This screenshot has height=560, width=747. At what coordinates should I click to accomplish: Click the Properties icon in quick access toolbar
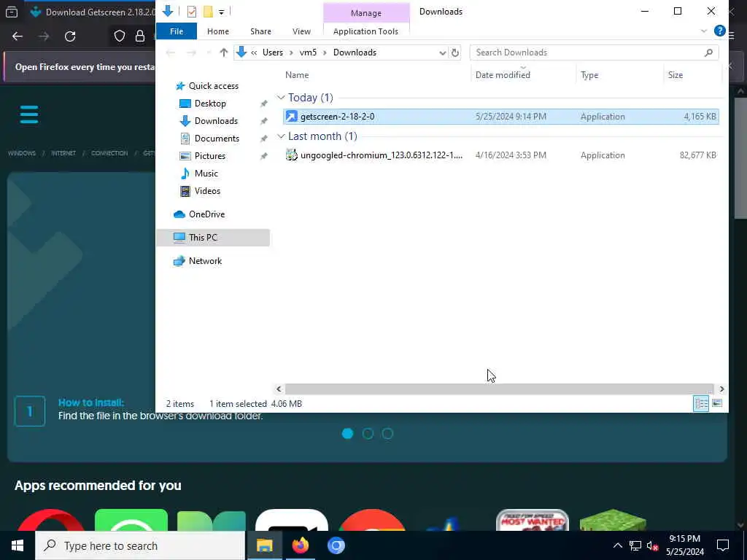(x=192, y=12)
